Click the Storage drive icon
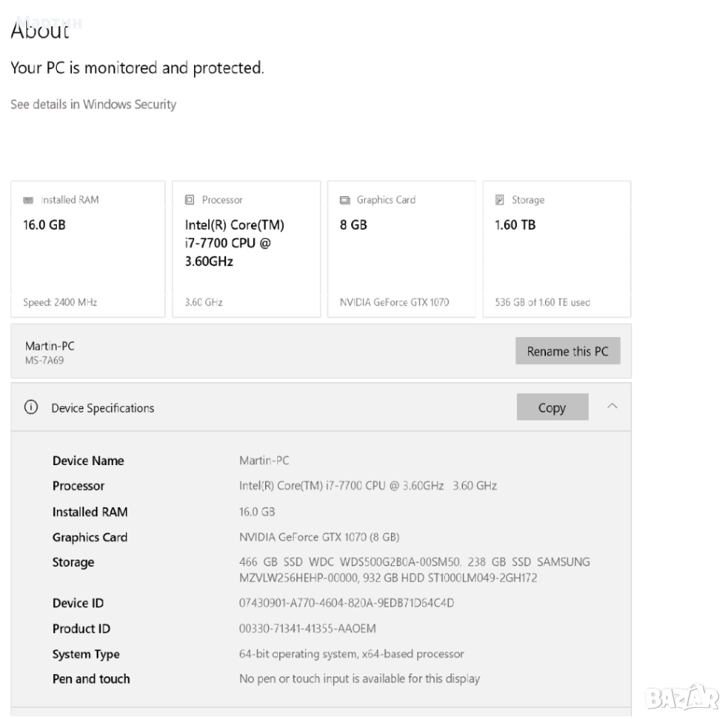 pos(500,200)
